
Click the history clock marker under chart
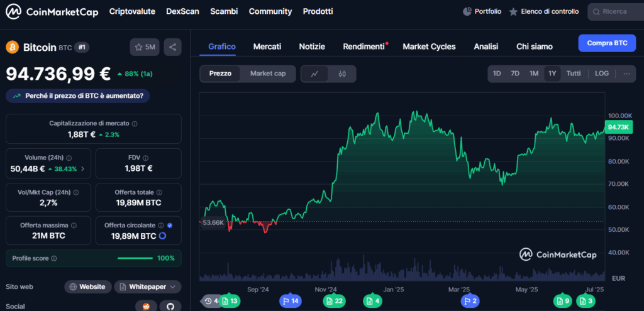[x=210, y=301]
